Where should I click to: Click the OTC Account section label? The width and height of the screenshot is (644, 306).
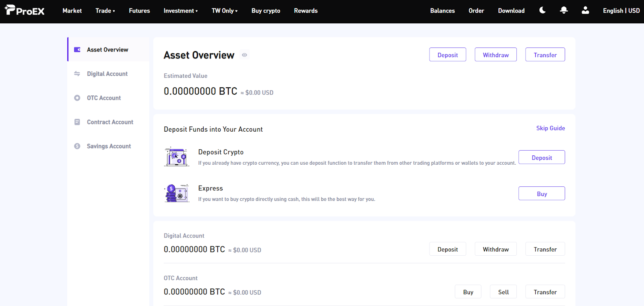[181, 278]
